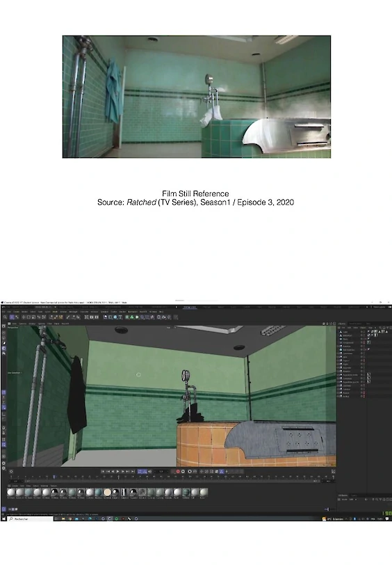392x565 pixels.
Task: Toggle Autokeying next to record button
Action: tap(183, 471)
